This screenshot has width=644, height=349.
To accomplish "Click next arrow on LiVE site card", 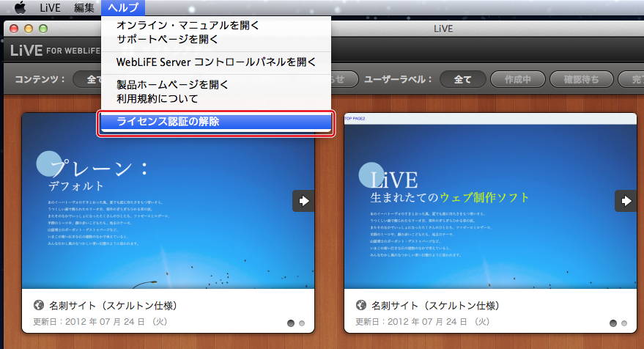I will [x=626, y=201].
